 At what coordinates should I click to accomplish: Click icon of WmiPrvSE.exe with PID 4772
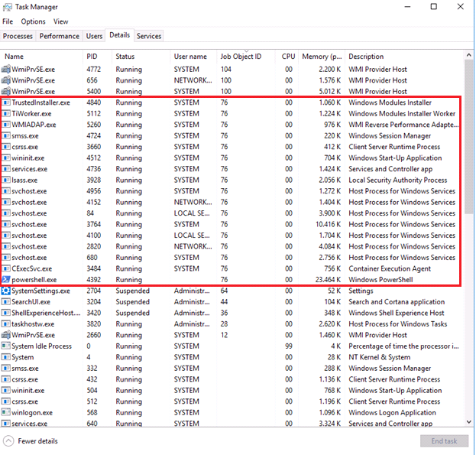click(6, 70)
